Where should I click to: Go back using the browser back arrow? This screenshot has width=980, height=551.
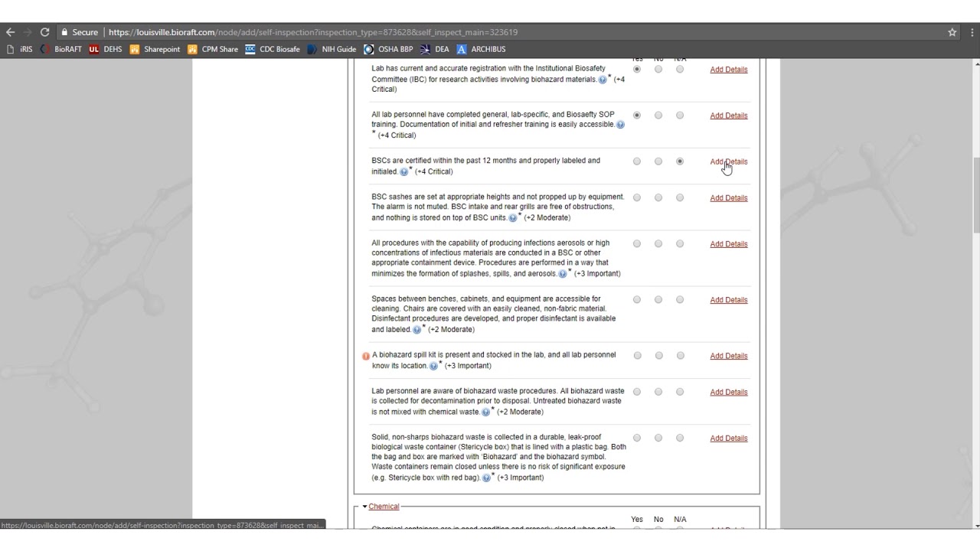(10, 32)
